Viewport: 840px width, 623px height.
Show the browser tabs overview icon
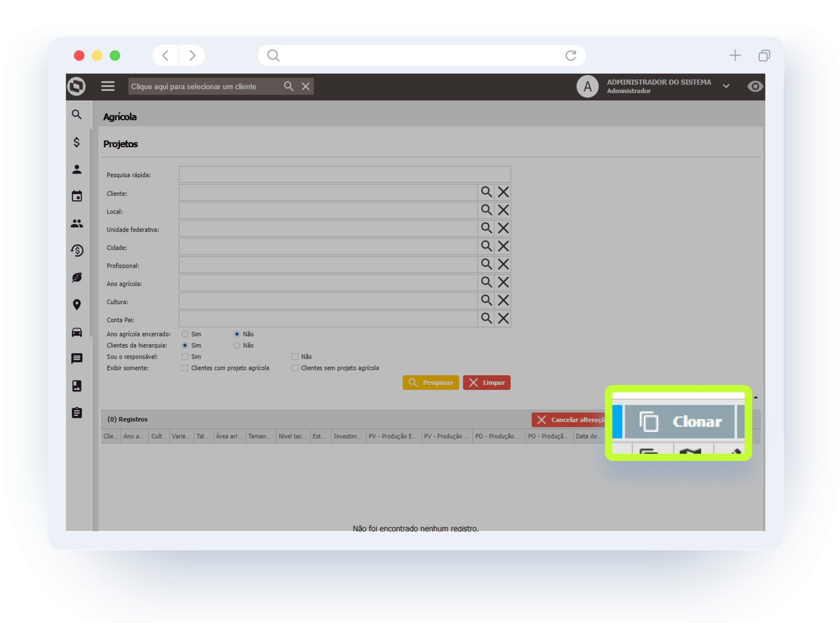(x=764, y=55)
